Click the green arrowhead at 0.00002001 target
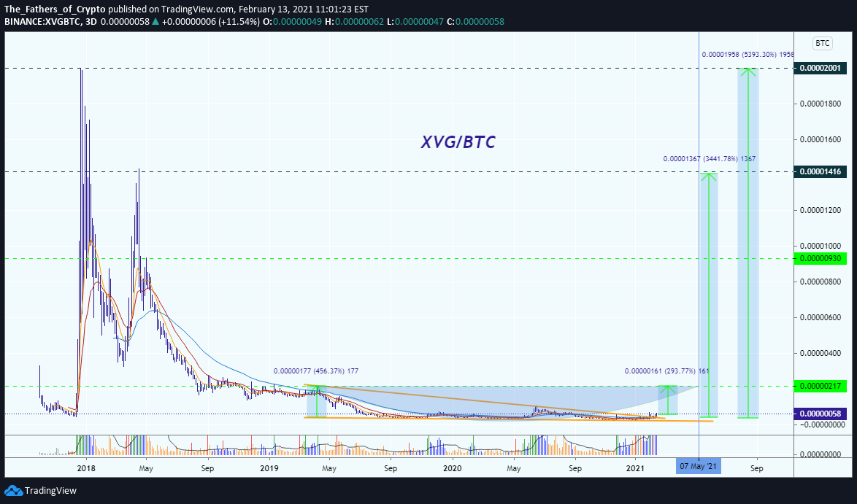 pos(748,71)
